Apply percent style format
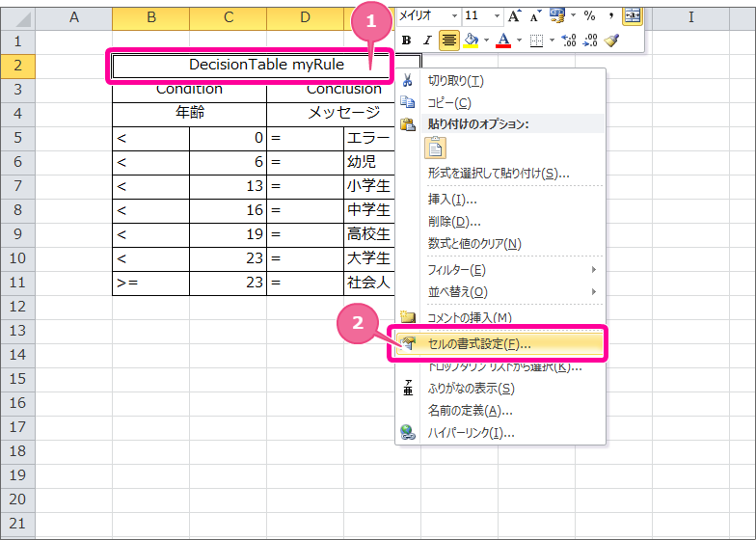 (x=588, y=15)
